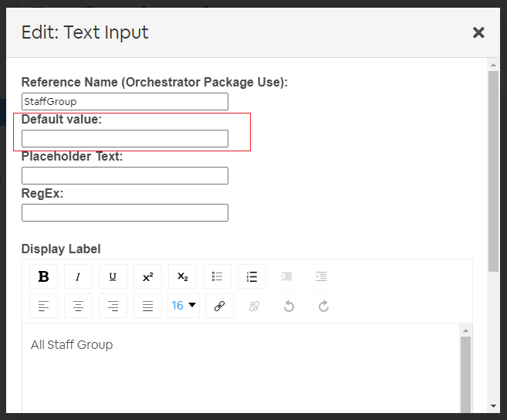
Task: Undo the last editor change
Action: pos(289,306)
